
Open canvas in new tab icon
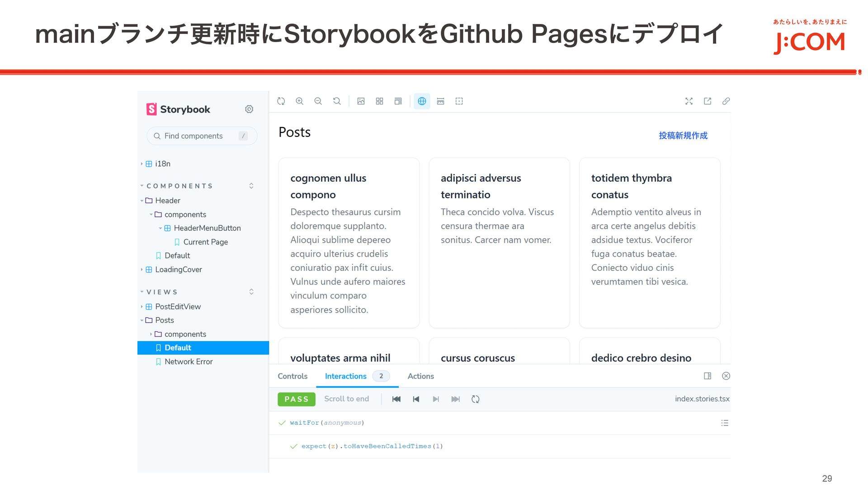(708, 101)
